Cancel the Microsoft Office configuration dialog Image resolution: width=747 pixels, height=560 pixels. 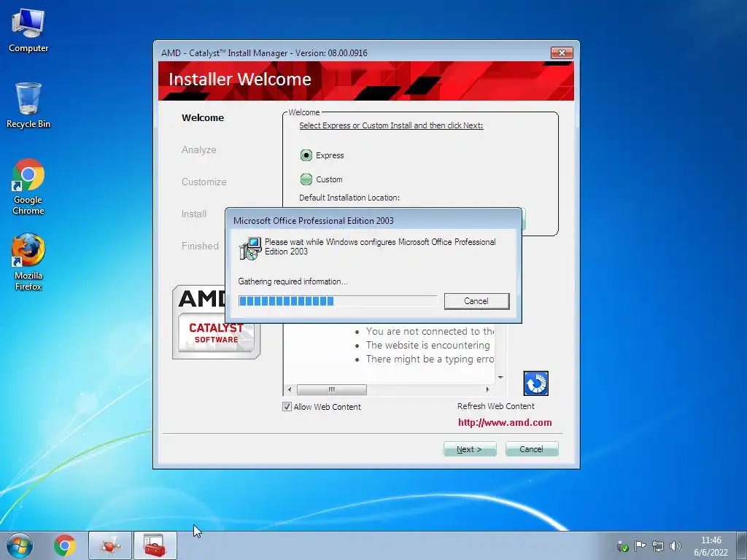click(476, 301)
